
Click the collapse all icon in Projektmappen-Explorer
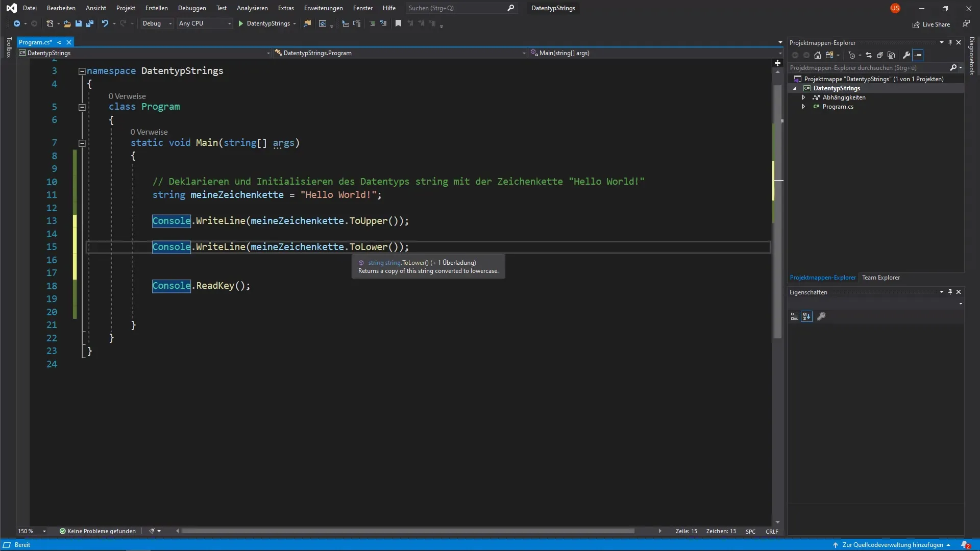click(x=880, y=55)
